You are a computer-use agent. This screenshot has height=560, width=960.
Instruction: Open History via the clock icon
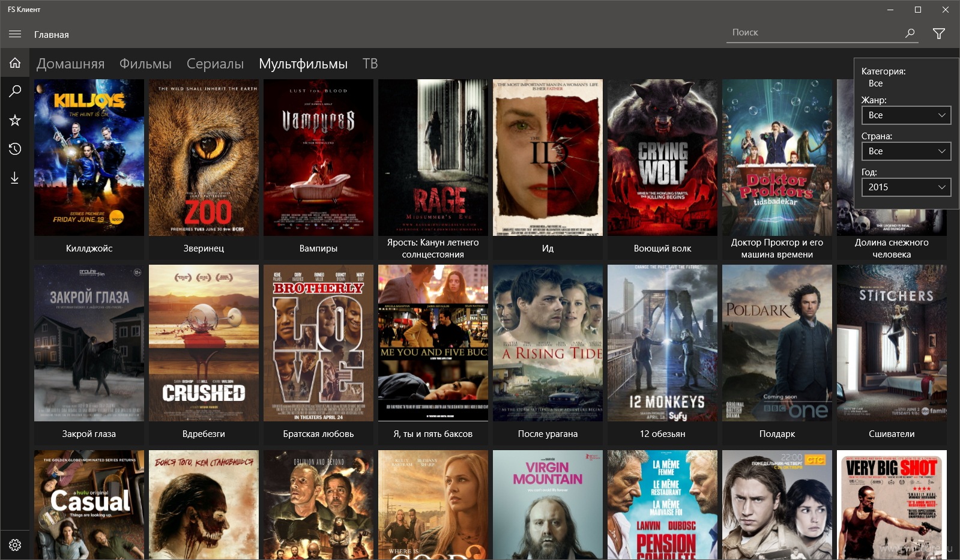(x=15, y=149)
